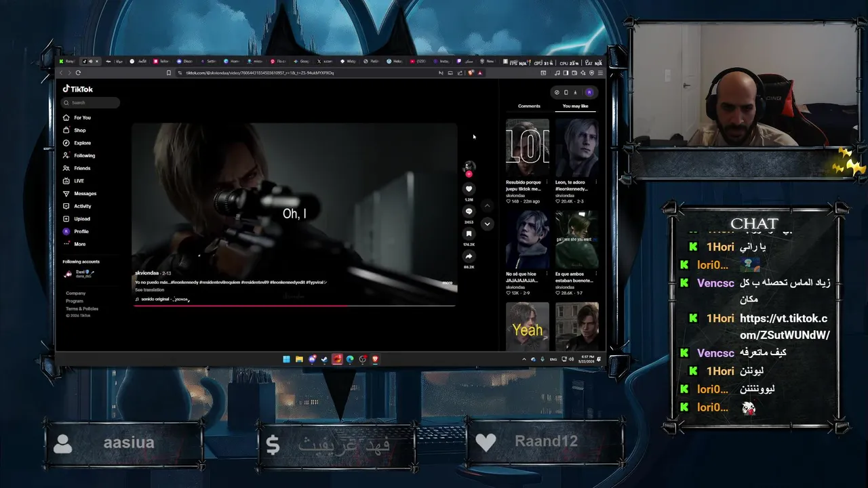Open Steam from the taskbar
The height and width of the screenshot is (488, 868).
[x=324, y=359]
